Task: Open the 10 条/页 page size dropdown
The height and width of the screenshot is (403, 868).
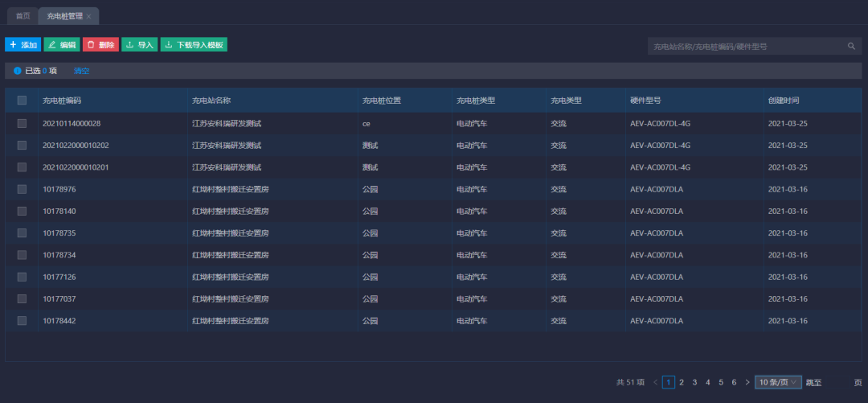Action: pos(778,383)
